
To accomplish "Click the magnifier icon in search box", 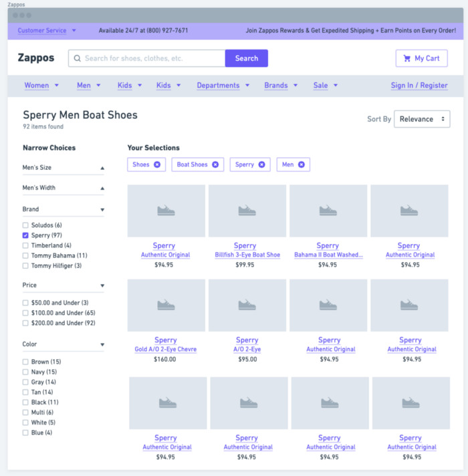I will pyautogui.click(x=78, y=58).
